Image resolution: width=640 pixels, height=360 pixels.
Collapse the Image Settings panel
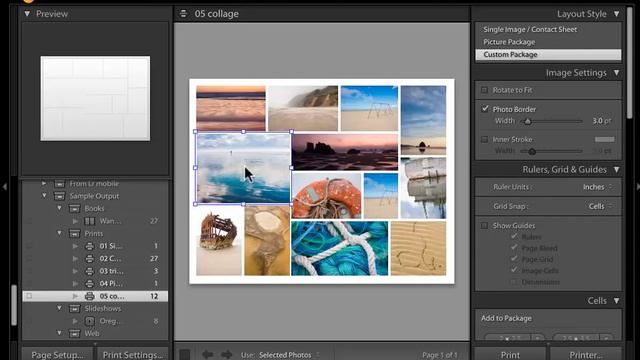click(x=616, y=73)
